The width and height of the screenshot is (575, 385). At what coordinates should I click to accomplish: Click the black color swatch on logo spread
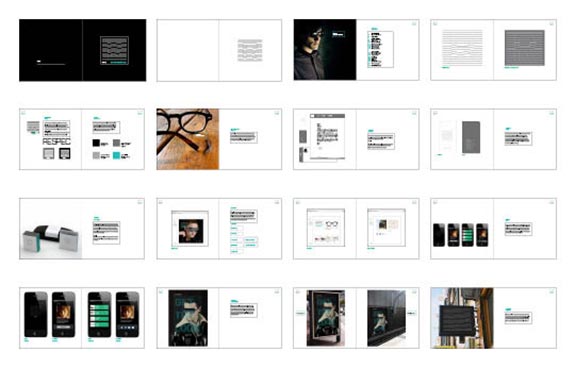[96, 143]
